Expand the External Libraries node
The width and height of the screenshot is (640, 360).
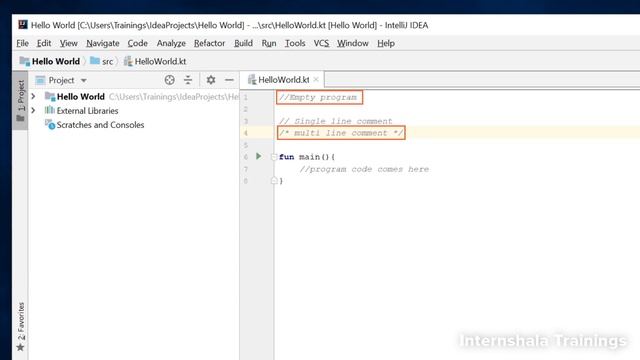pos(33,111)
